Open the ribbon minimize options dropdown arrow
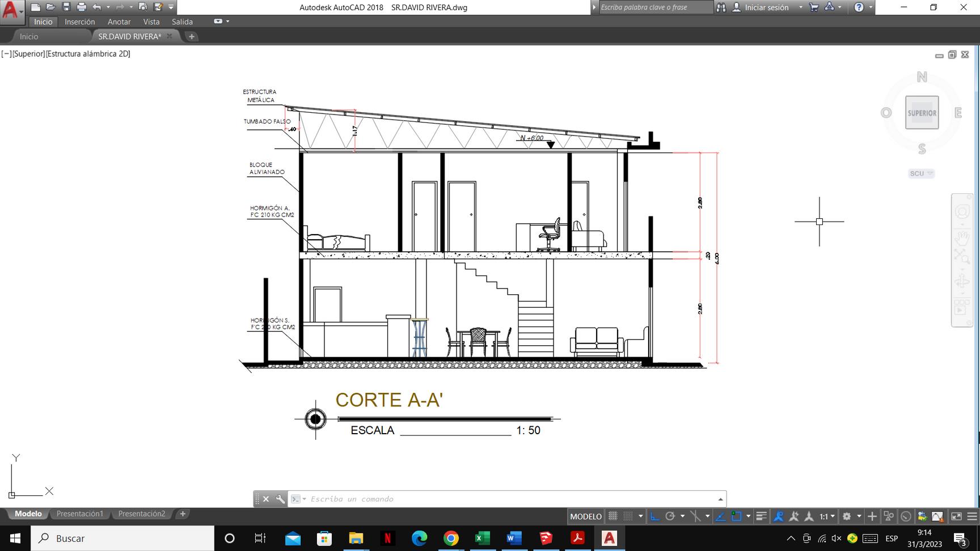 tap(228, 21)
